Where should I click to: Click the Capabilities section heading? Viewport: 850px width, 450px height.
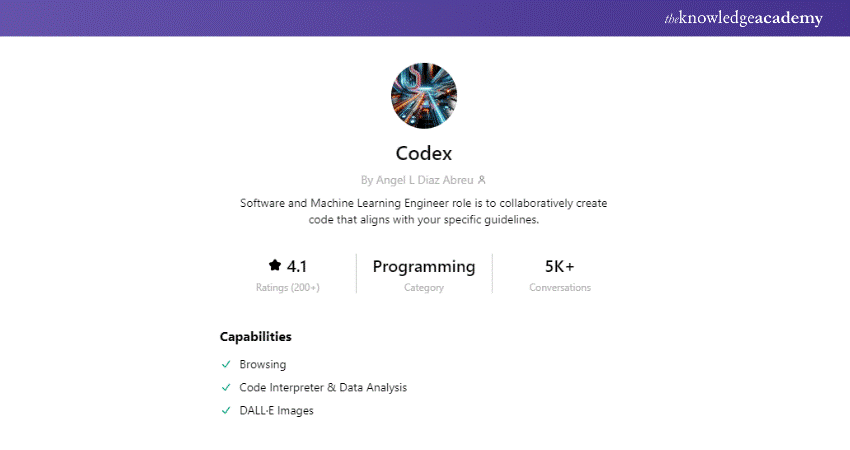pyautogui.click(x=256, y=337)
